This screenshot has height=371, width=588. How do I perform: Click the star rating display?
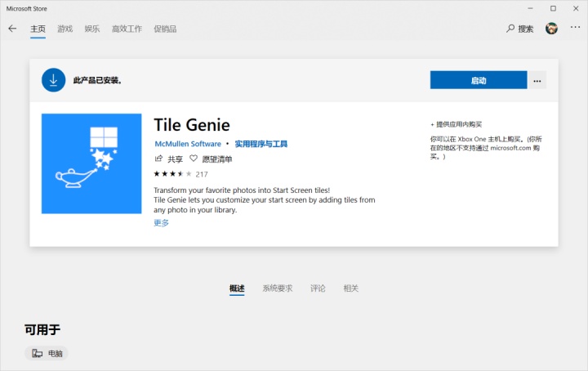pyautogui.click(x=172, y=174)
